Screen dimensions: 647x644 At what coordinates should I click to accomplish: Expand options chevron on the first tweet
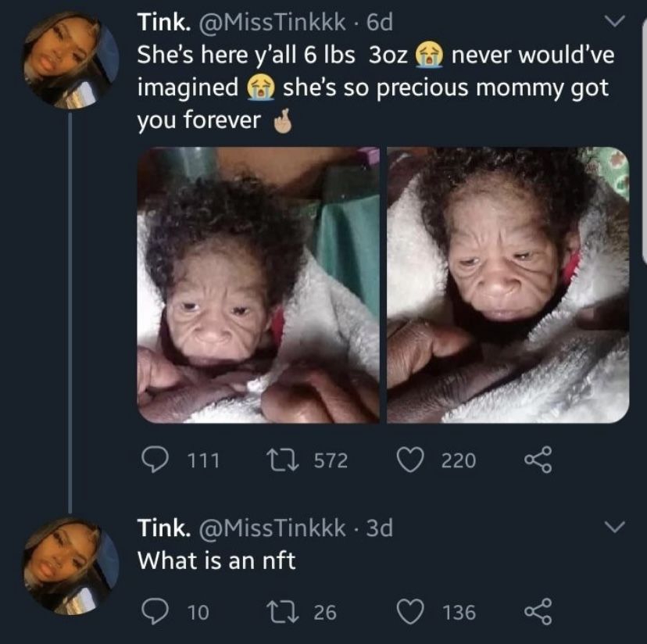(615, 21)
